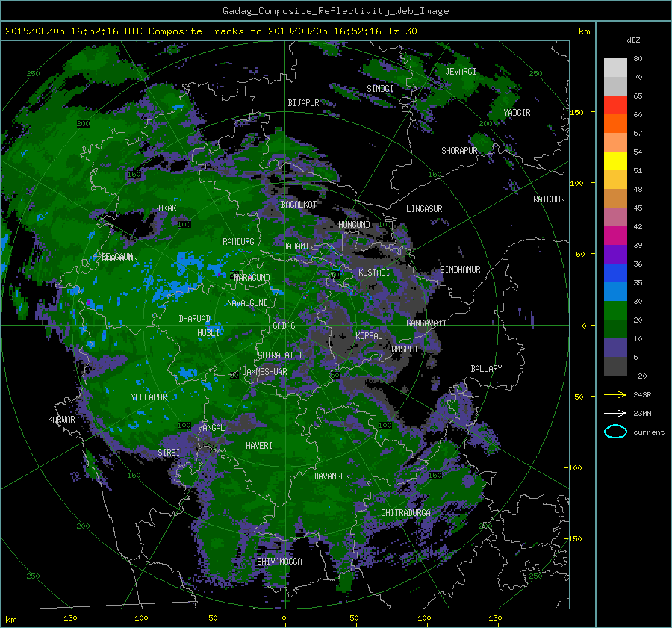This screenshot has height=628, width=672.
Task: Click the white 23MN track arrow legend icon
Action: (x=615, y=413)
